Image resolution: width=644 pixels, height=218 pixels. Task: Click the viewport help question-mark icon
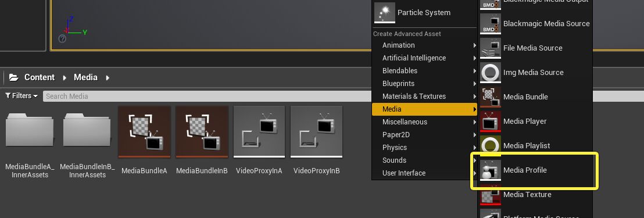click(x=62, y=38)
